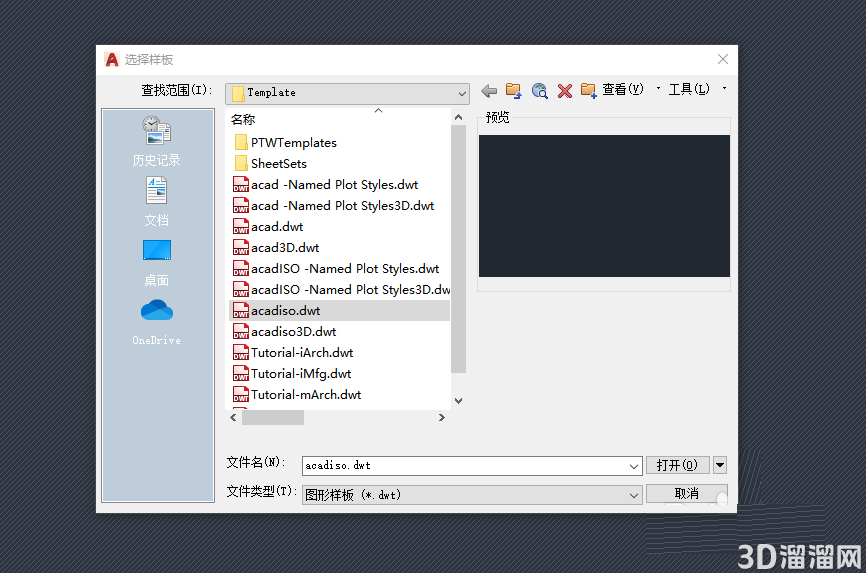Image resolution: width=866 pixels, height=573 pixels.
Task: Create a new folder with the toolbar icon
Action: click(x=589, y=91)
